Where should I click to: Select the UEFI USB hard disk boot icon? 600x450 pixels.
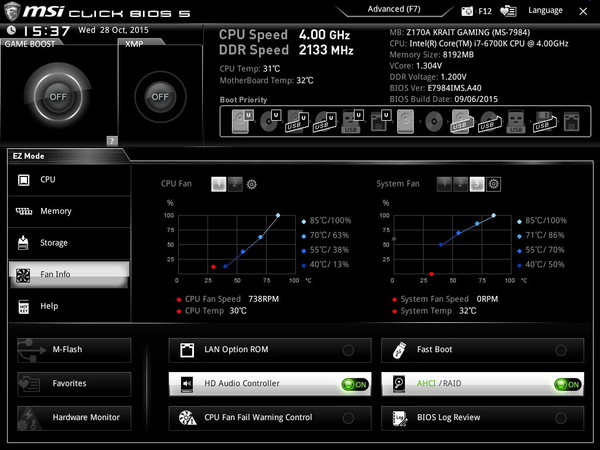click(x=298, y=121)
